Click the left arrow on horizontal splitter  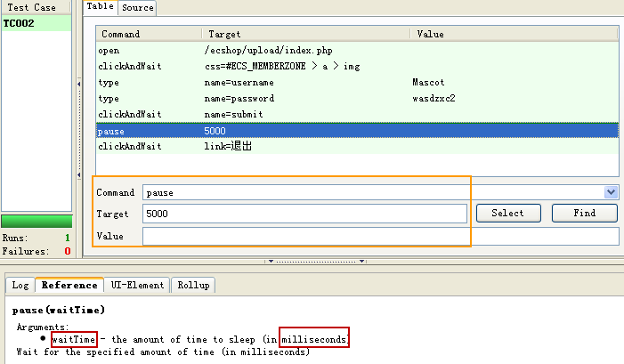pos(271,262)
